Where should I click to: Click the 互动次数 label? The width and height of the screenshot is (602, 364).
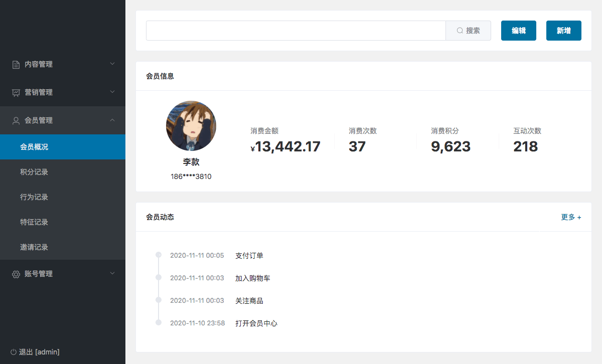click(527, 131)
